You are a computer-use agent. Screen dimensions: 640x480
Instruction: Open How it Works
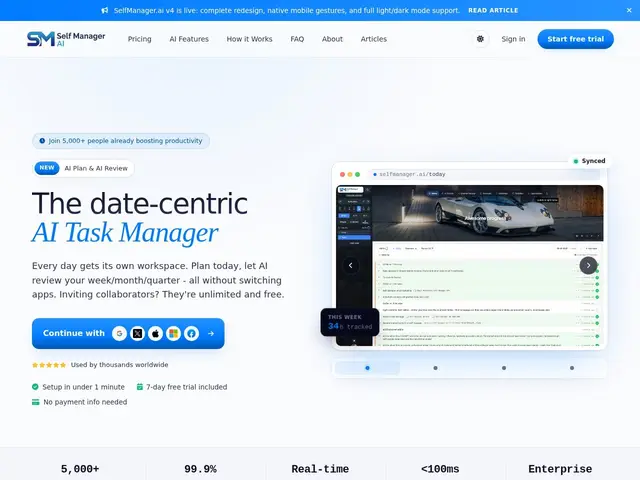[249, 39]
